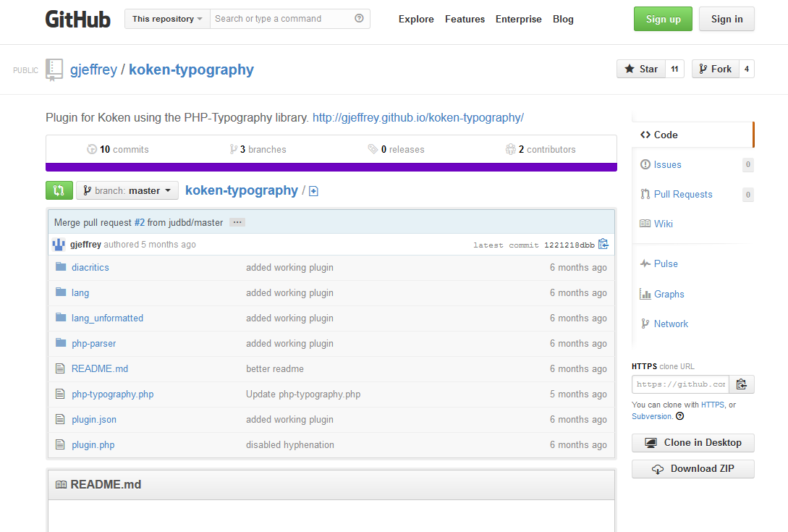Click the green Sign up button
The image size is (788, 532).
[x=663, y=19]
